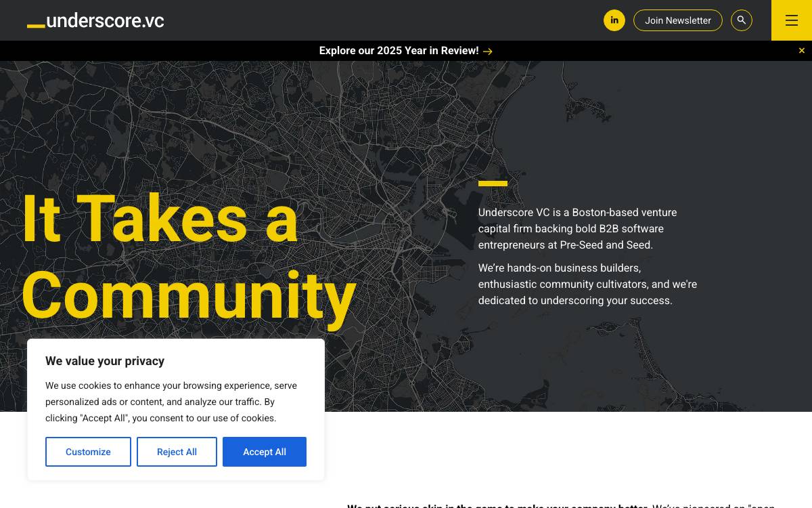Click Accept All cookies

265,452
